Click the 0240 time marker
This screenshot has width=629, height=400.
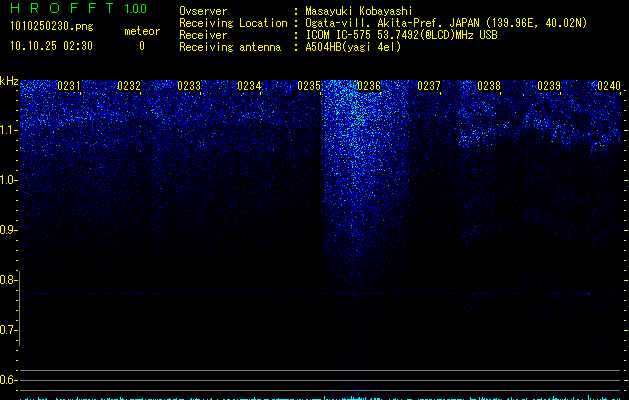[609, 86]
